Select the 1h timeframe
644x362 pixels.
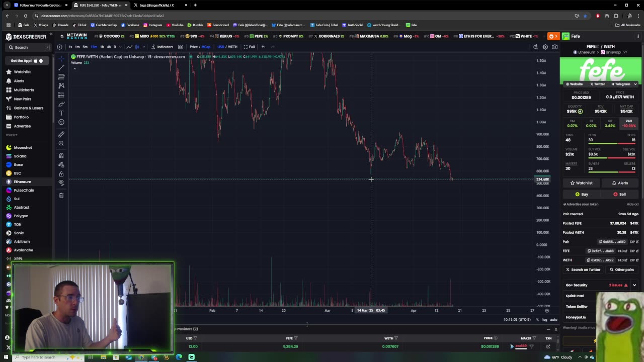(102, 47)
